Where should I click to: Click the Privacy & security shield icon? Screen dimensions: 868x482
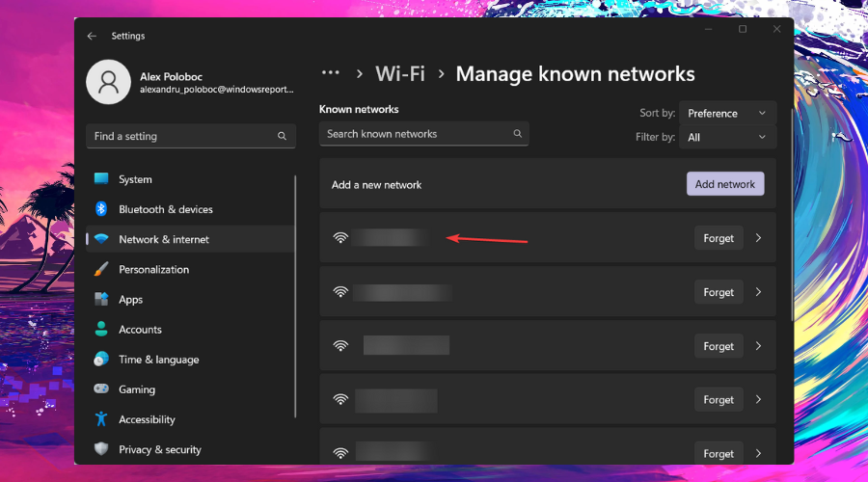(x=101, y=449)
